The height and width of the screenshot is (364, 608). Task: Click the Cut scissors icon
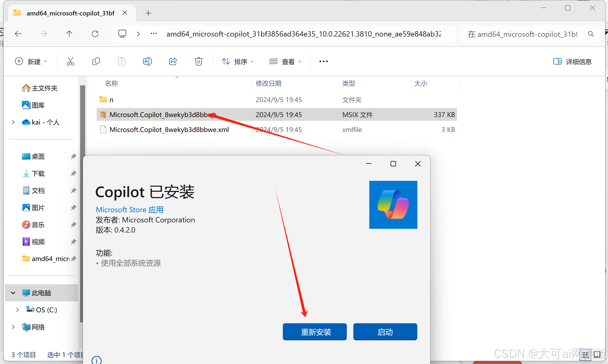point(70,62)
